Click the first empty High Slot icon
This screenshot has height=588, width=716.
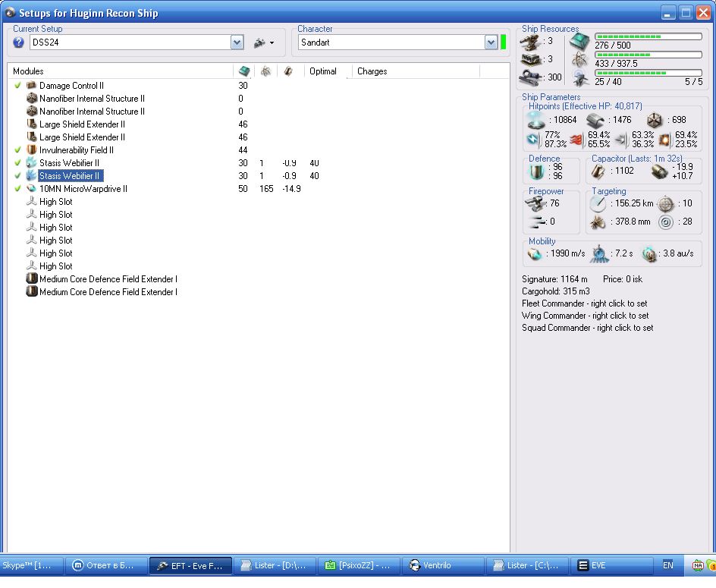[x=32, y=202]
